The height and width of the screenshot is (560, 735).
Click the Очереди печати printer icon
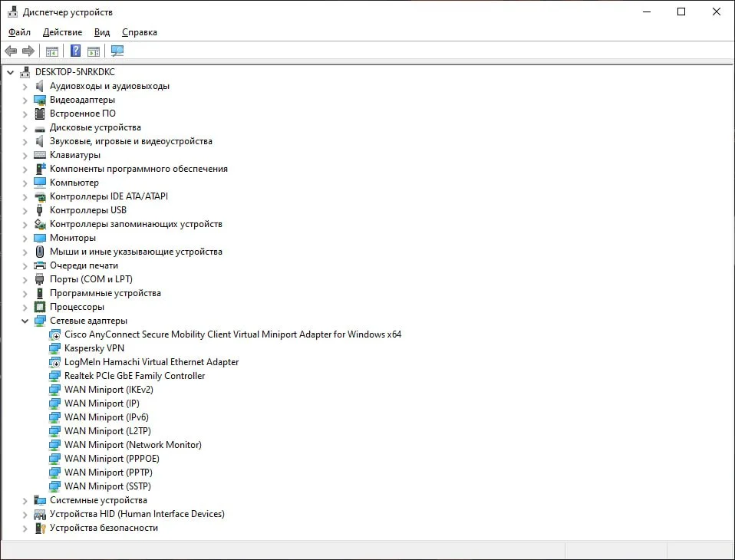click(40, 265)
